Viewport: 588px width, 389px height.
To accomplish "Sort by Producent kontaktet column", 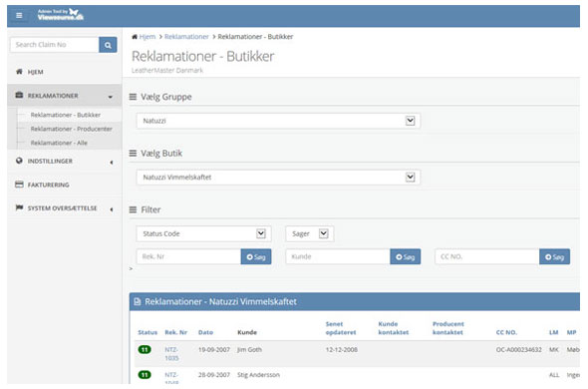I will click(448, 328).
